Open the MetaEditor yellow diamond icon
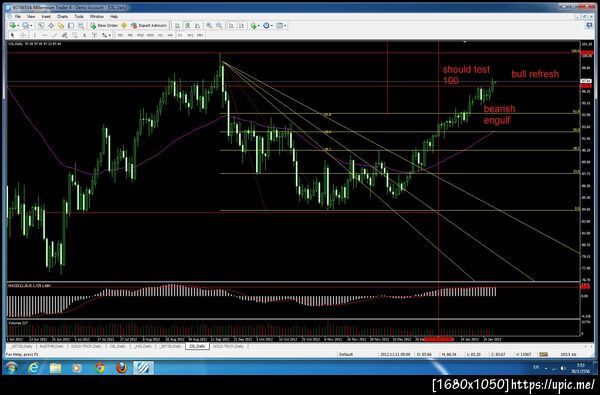 (x=124, y=26)
